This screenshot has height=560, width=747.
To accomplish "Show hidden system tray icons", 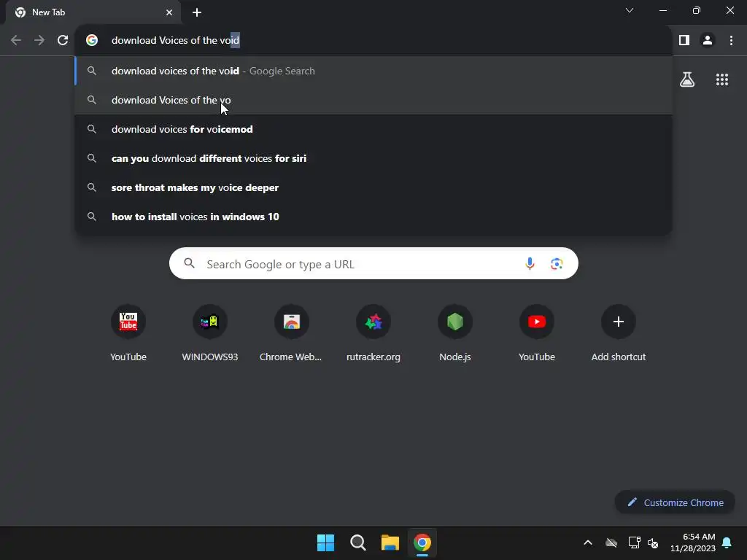I will point(588,542).
